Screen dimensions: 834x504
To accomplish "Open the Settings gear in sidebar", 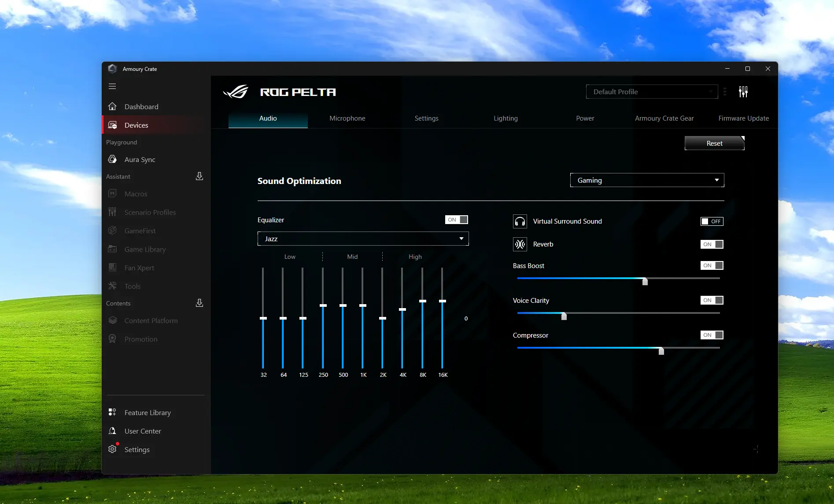I will coord(113,449).
